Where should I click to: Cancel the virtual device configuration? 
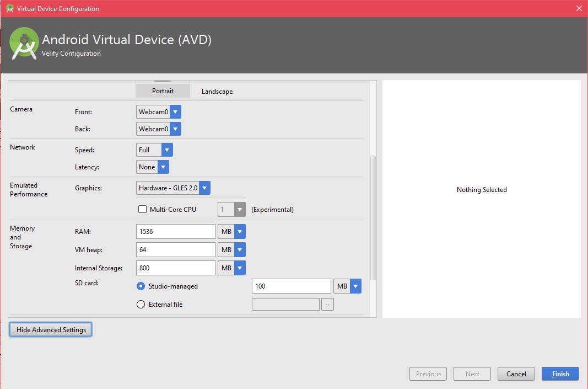point(516,374)
